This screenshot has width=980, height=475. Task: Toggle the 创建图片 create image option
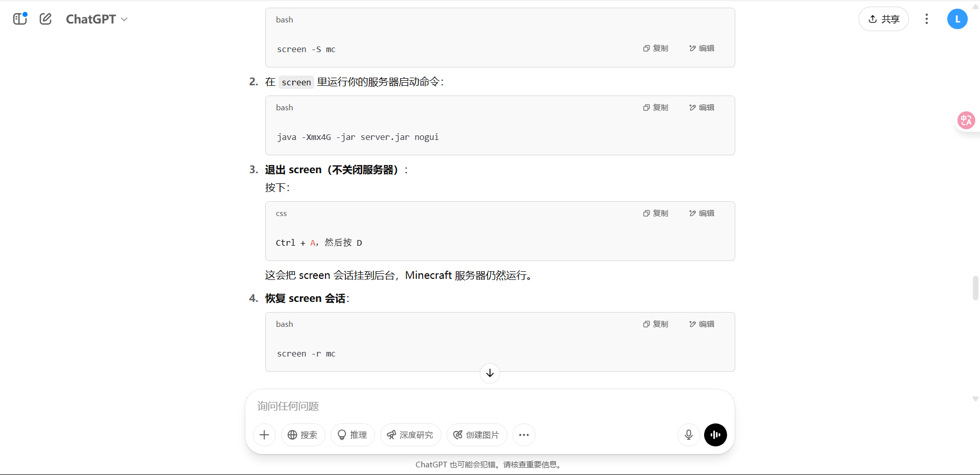pos(477,435)
